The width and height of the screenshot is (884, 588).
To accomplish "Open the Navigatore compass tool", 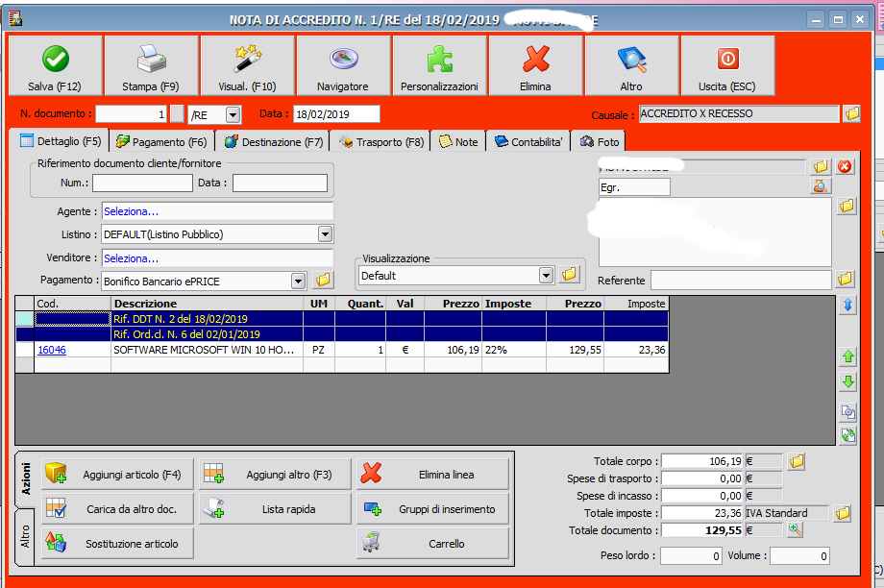I will [343, 65].
